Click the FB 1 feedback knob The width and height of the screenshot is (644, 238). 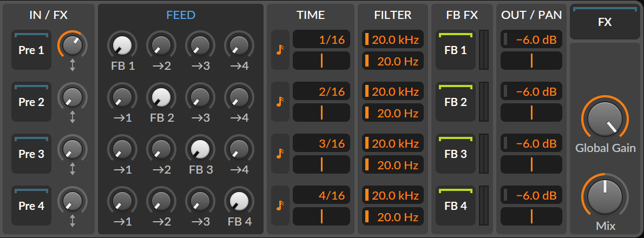pyautogui.click(x=122, y=45)
